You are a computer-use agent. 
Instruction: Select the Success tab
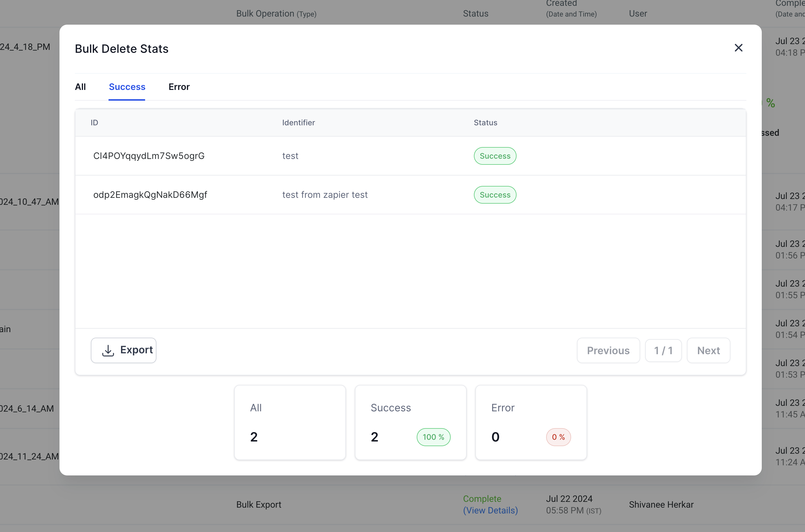click(127, 87)
